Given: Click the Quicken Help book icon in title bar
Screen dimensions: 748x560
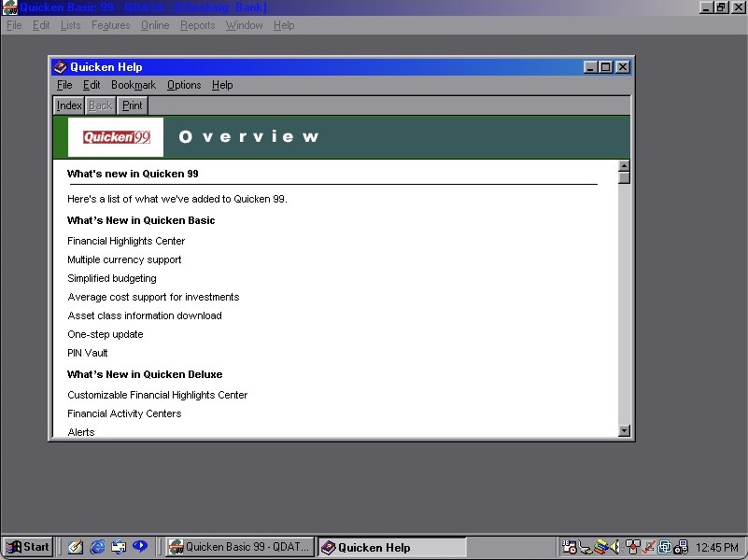Looking at the screenshot, I should (60, 67).
